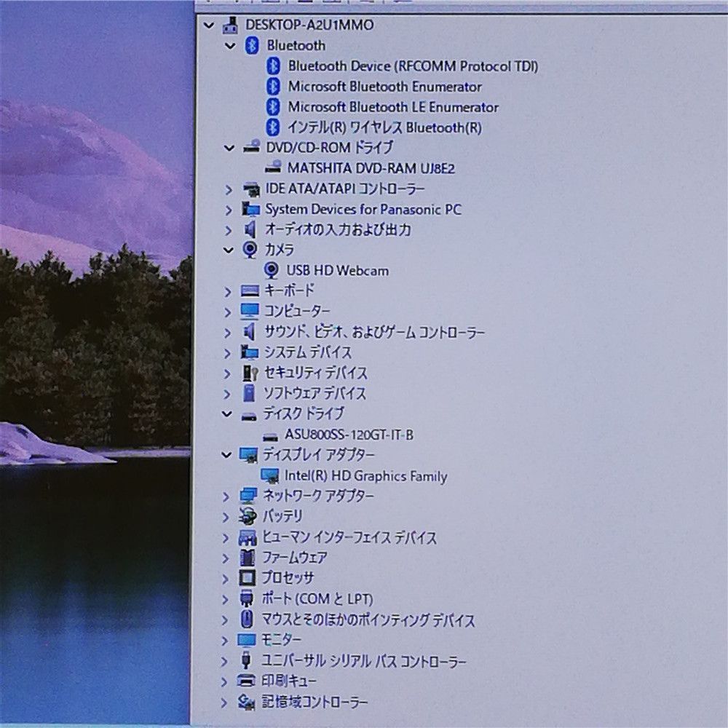This screenshot has width=728, height=728.
Task: Click the ディスク ドライブ category icon
Action: pyautogui.click(x=249, y=415)
